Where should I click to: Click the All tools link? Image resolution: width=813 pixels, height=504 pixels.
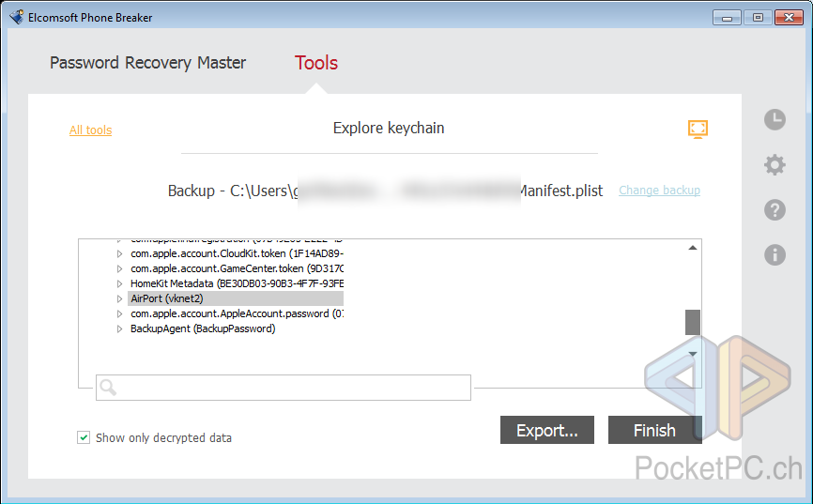click(91, 130)
